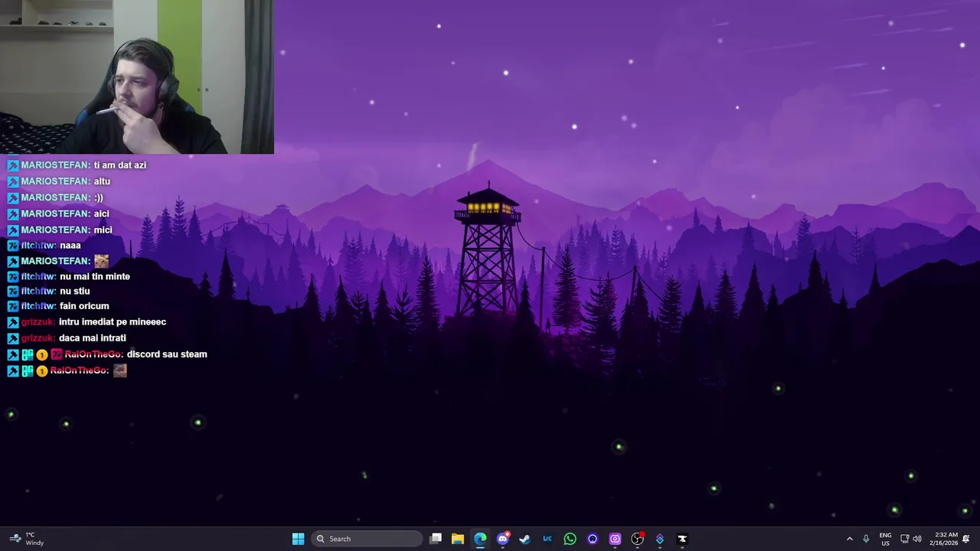Click chat message 'altu'

tap(102, 181)
